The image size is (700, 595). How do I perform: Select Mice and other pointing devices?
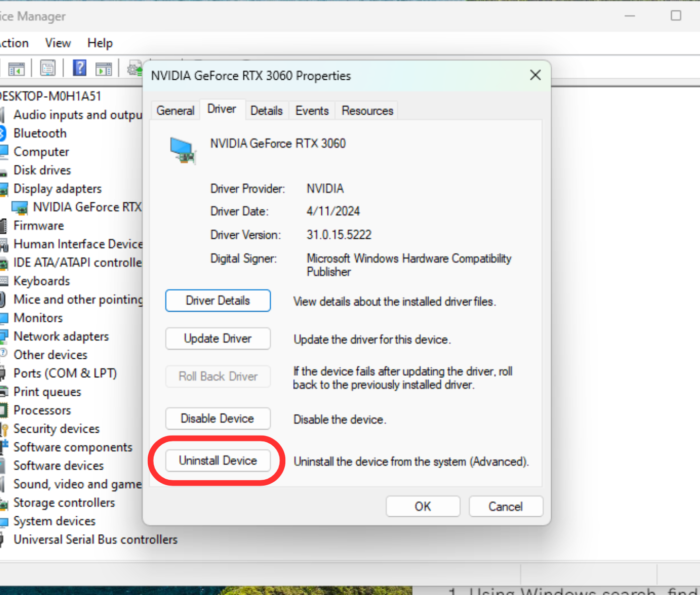[x=78, y=299]
